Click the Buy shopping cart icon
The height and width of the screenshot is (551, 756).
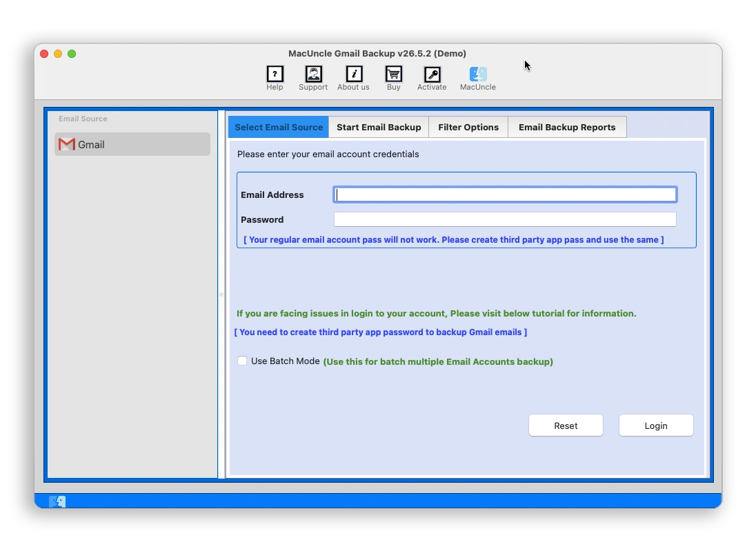tap(393, 74)
